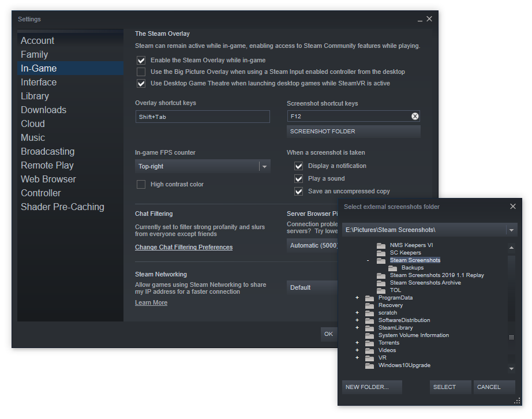Turn off Play a sound checkbox
The image size is (532, 419).
(298, 179)
